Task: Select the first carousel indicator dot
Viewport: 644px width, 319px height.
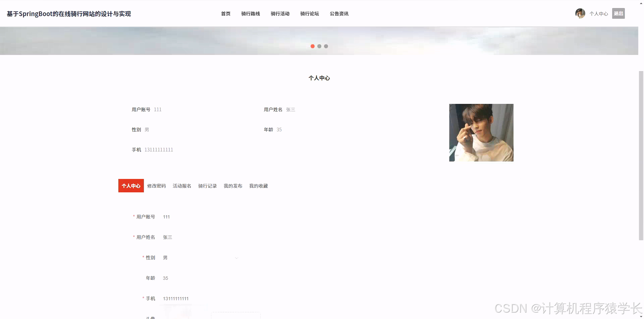Action: pyautogui.click(x=313, y=46)
